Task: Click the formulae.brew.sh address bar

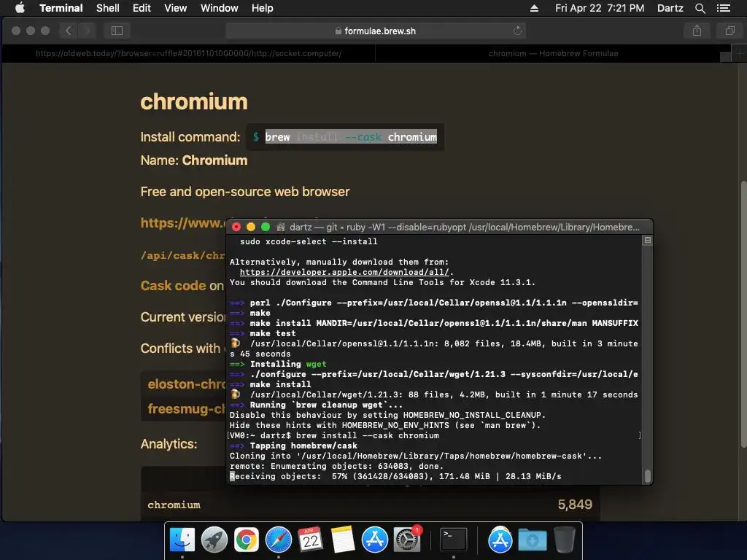Action: coord(376,31)
